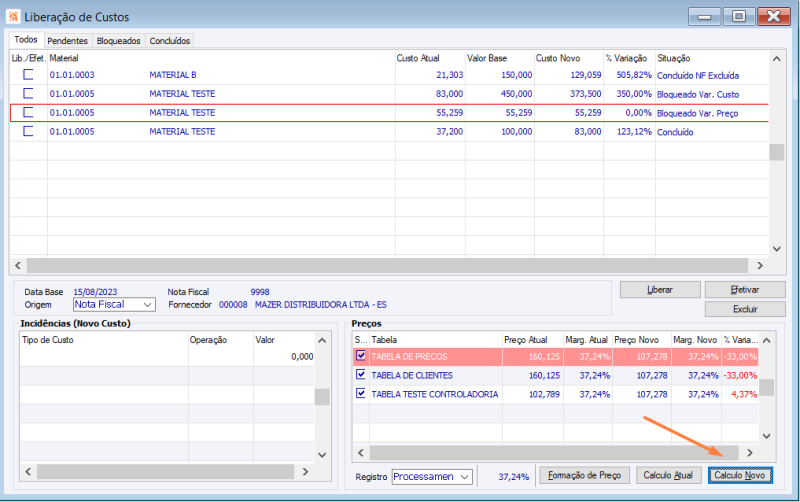Click the Incidências vertical scrollbar thumb
Image resolution: width=800 pixels, height=502 pixels.
322,396
